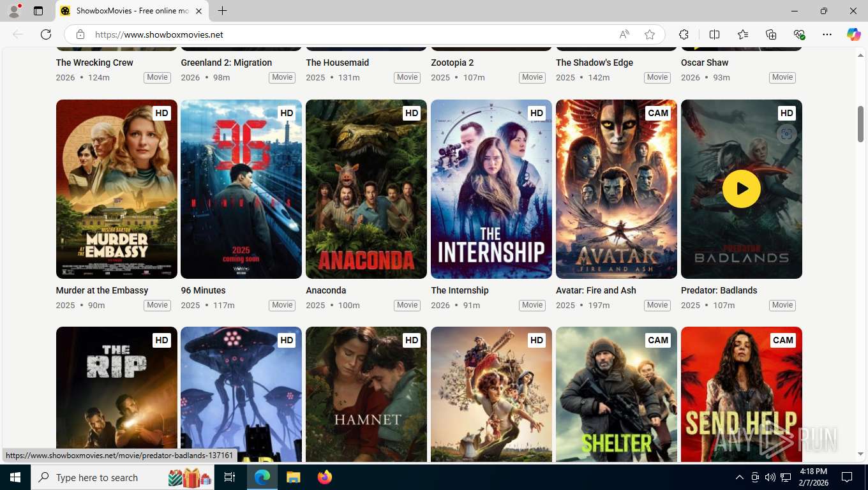Viewport: 868px width, 490px height.
Task: Open Split screen view
Action: [x=714, y=34]
